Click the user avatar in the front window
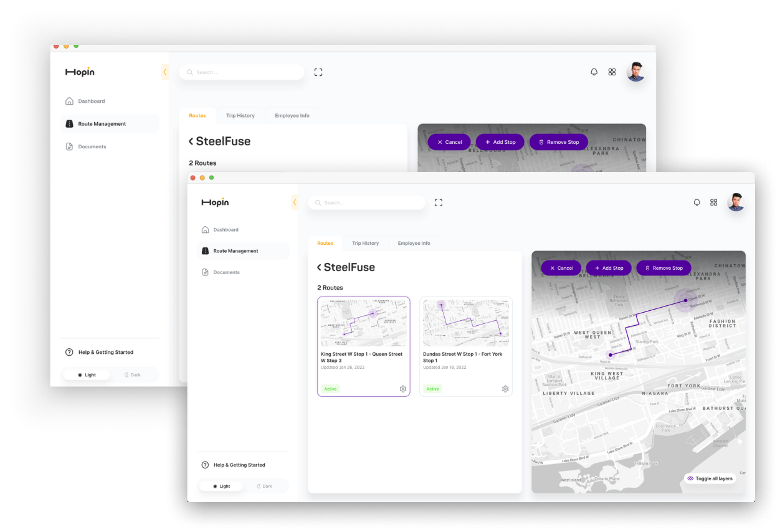The width and height of the screenshot is (780, 532). pos(736,202)
